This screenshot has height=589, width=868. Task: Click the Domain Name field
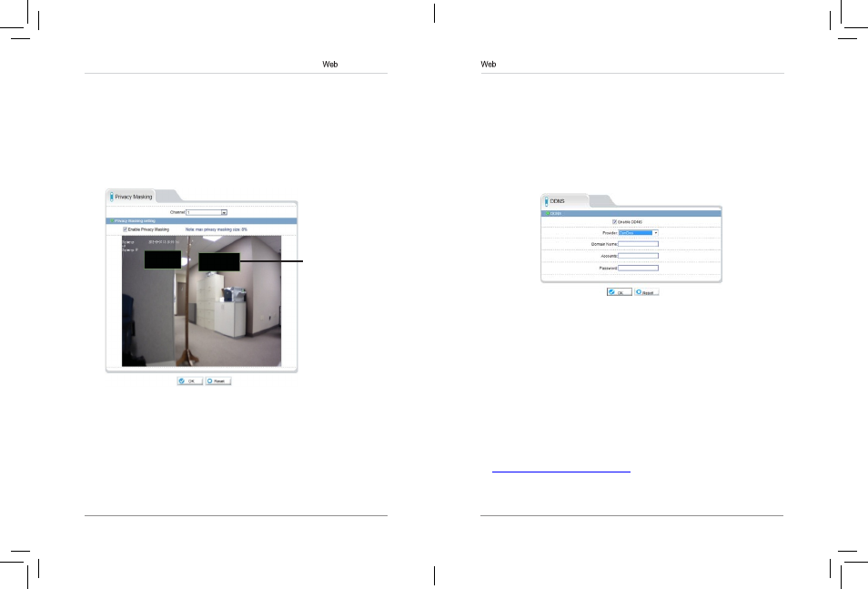pyautogui.click(x=639, y=244)
